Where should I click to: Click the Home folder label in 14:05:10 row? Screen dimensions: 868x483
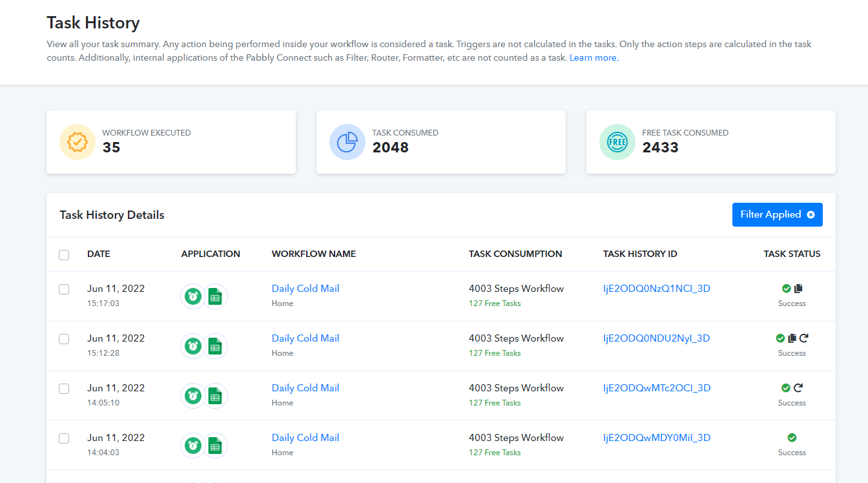[x=282, y=403]
